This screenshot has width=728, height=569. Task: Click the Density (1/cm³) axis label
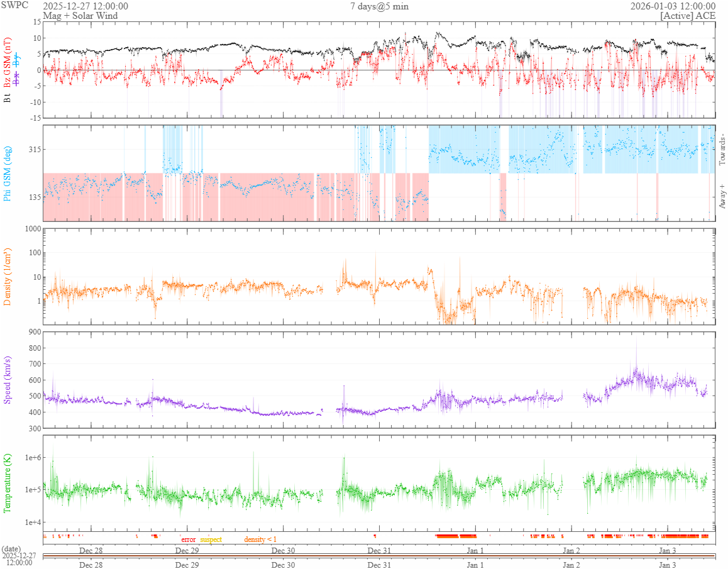[x=7, y=277]
